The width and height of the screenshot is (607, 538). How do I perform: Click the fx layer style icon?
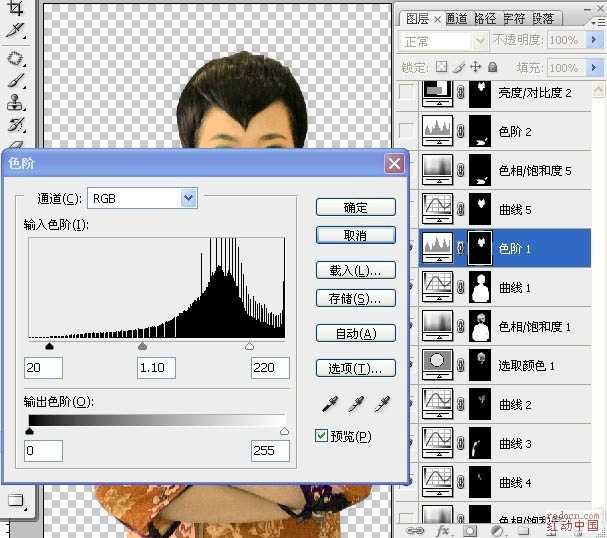[442, 530]
